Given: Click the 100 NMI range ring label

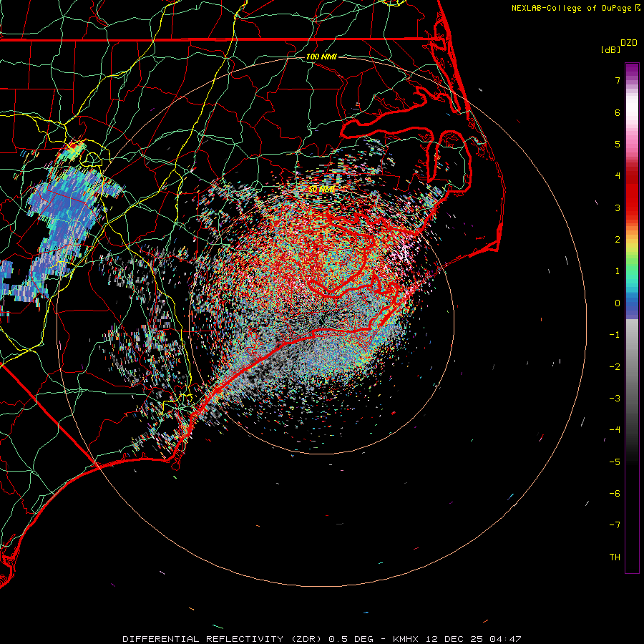Looking at the screenshot, I should click(321, 57).
